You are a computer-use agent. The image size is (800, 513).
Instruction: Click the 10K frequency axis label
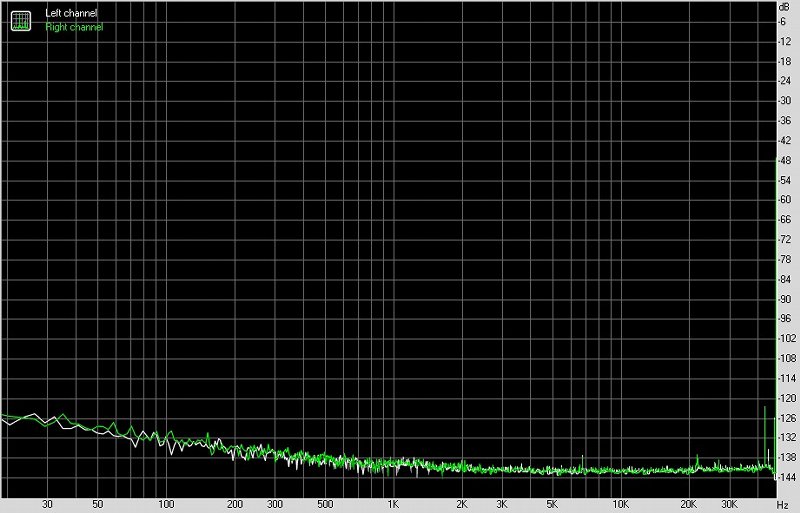pyautogui.click(x=620, y=505)
